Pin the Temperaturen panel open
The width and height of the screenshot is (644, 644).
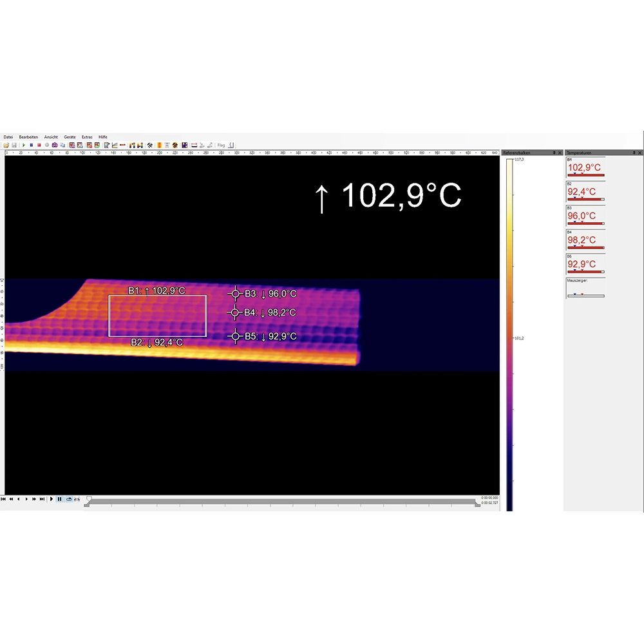pos(634,153)
